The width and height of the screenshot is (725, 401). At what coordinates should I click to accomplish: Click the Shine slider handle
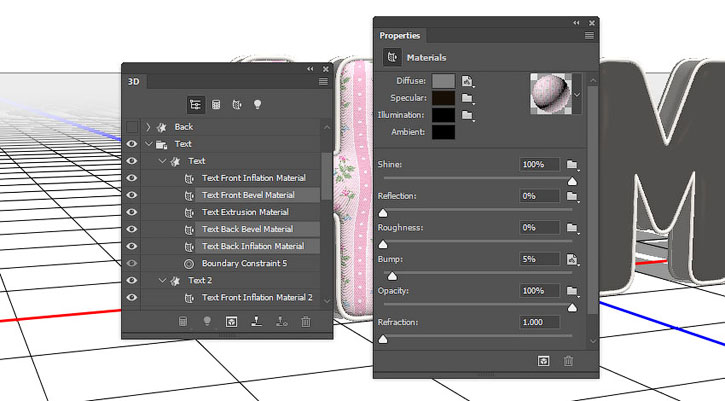(572, 181)
